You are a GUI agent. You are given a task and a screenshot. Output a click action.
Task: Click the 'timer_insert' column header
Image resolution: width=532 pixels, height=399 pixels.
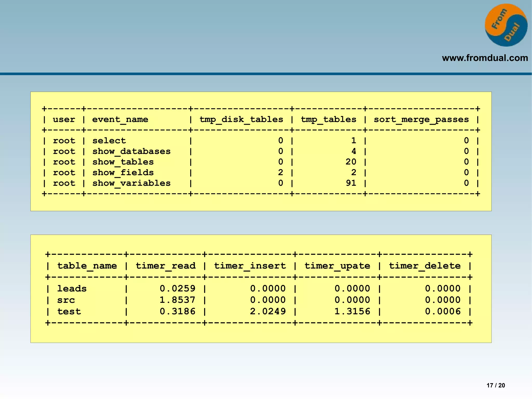tap(250, 266)
